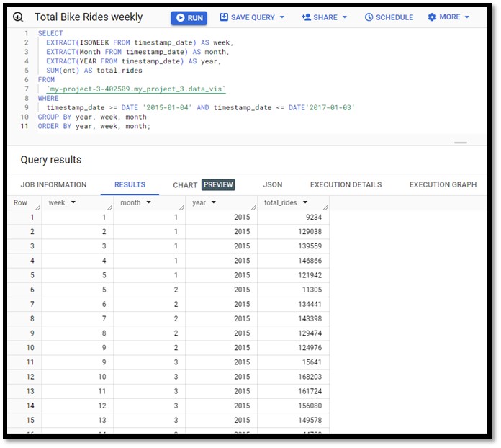The width and height of the screenshot is (501, 448).
Task: Open the SHARE dropdown arrow
Action: pyautogui.click(x=344, y=17)
